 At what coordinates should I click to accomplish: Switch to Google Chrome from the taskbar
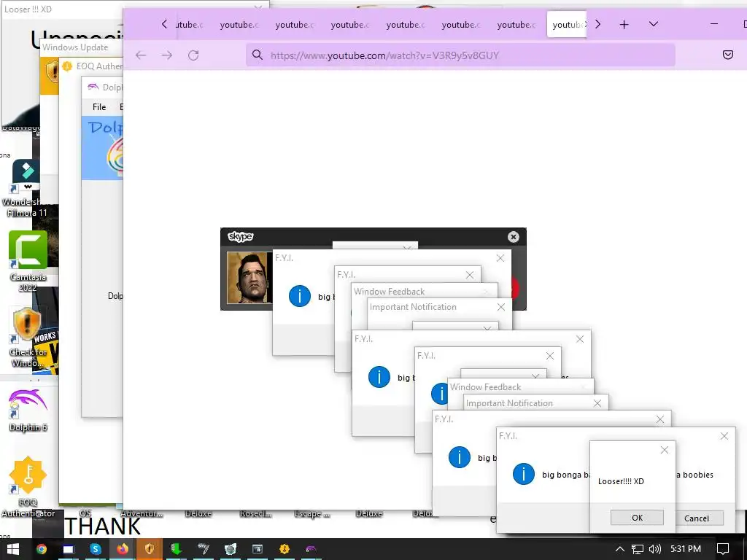(x=42, y=549)
